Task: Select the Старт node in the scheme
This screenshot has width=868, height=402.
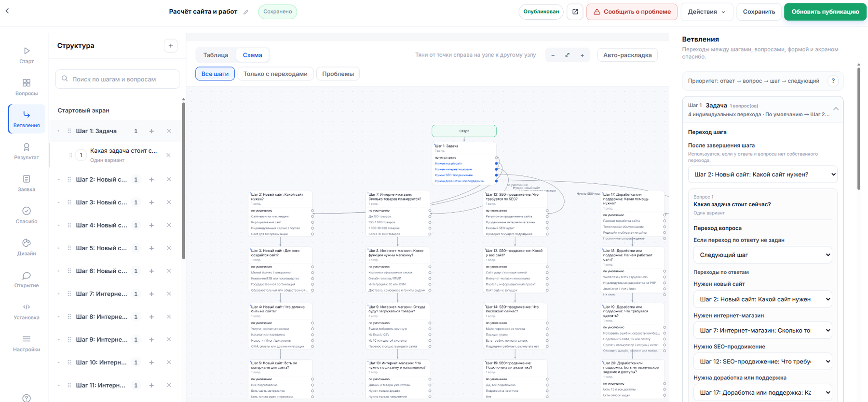Action: coord(464,131)
